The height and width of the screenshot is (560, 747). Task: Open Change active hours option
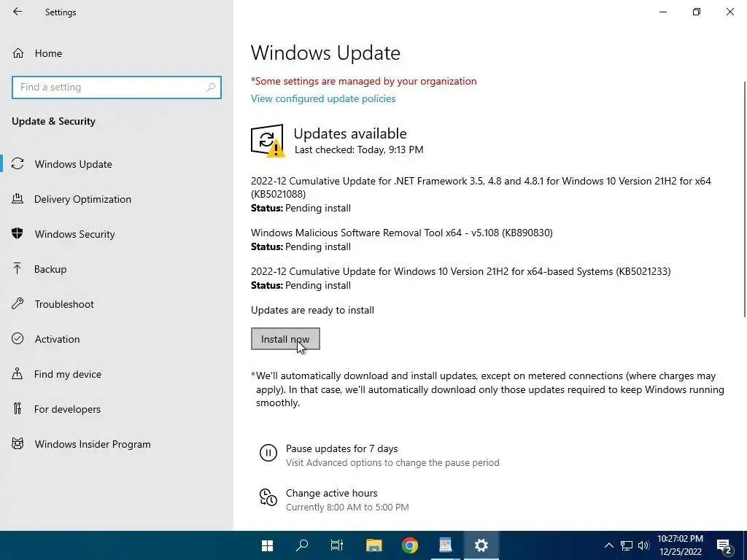click(x=332, y=493)
